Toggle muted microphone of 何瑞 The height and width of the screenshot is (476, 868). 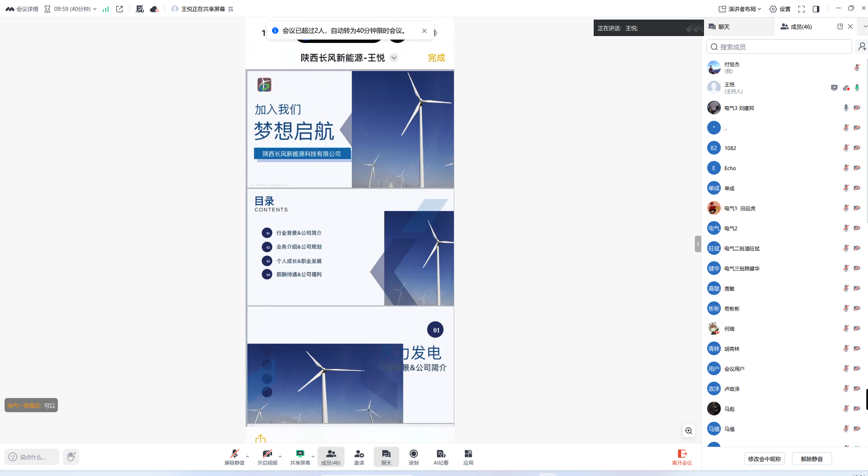(x=846, y=328)
